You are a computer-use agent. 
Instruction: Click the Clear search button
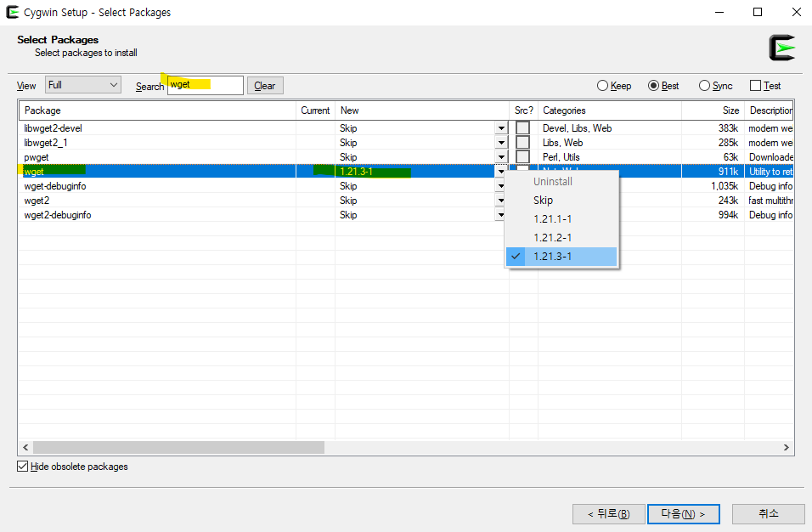(265, 86)
